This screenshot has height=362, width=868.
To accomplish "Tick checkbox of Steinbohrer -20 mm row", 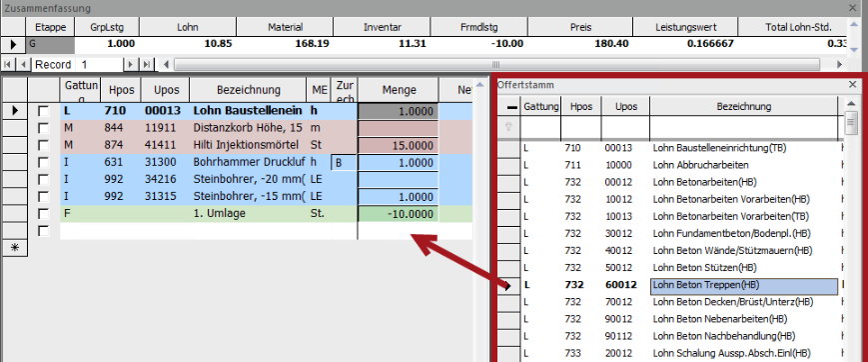I will point(43,180).
